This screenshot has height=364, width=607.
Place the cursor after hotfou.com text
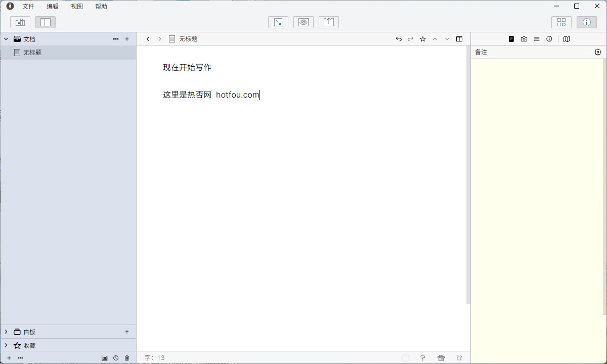pyautogui.click(x=259, y=95)
